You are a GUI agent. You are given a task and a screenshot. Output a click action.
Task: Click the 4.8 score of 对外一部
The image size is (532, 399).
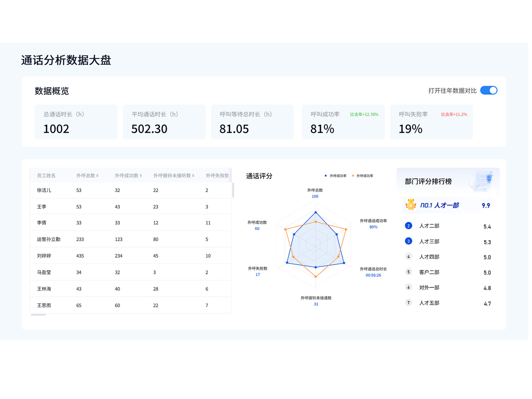click(x=487, y=288)
